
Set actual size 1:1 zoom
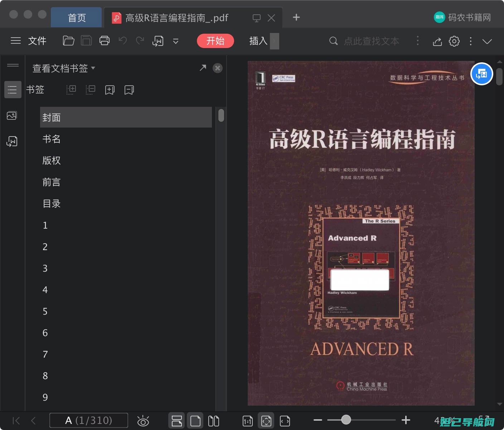pos(248,421)
